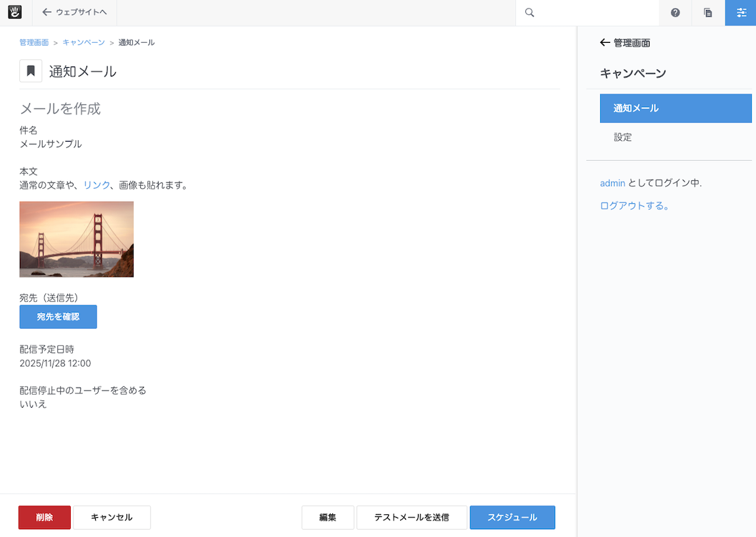Open the キャンペーン breadcrumb link
756x537 pixels.
(84, 43)
